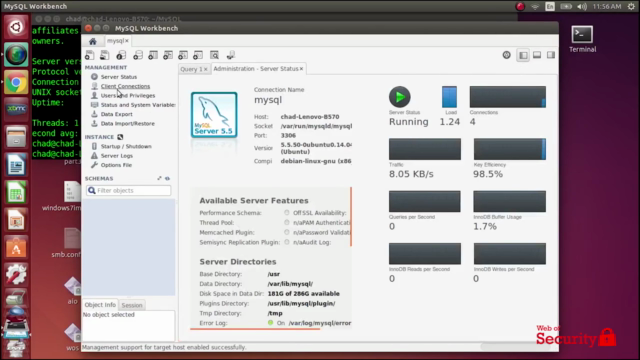Open Server Status in Management
This screenshot has height=360, width=640.
119,77
